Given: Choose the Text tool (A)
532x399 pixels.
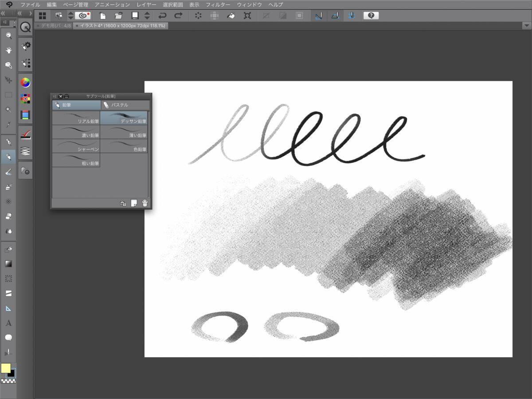Looking at the screenshot, I should click(x=8, y=323).
